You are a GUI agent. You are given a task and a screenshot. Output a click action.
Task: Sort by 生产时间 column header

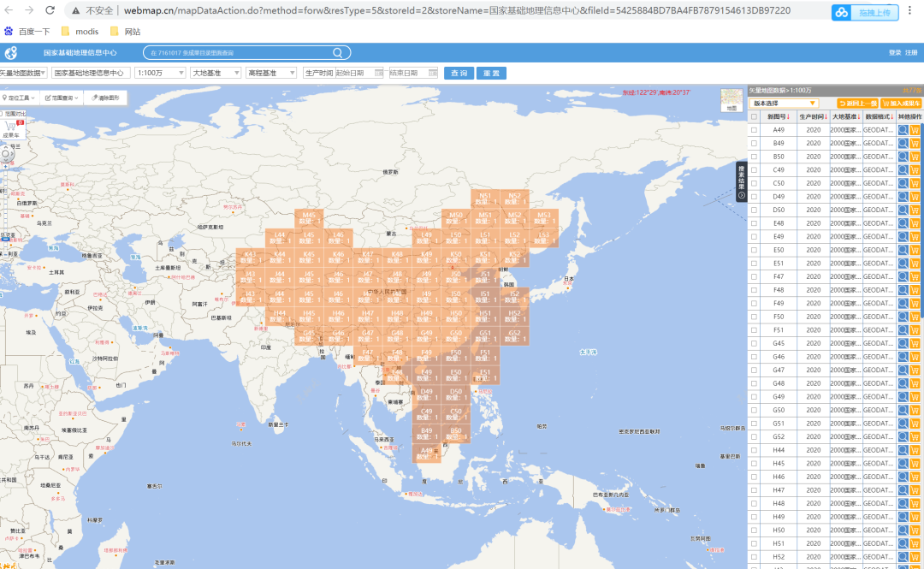[x=814, y=116]
